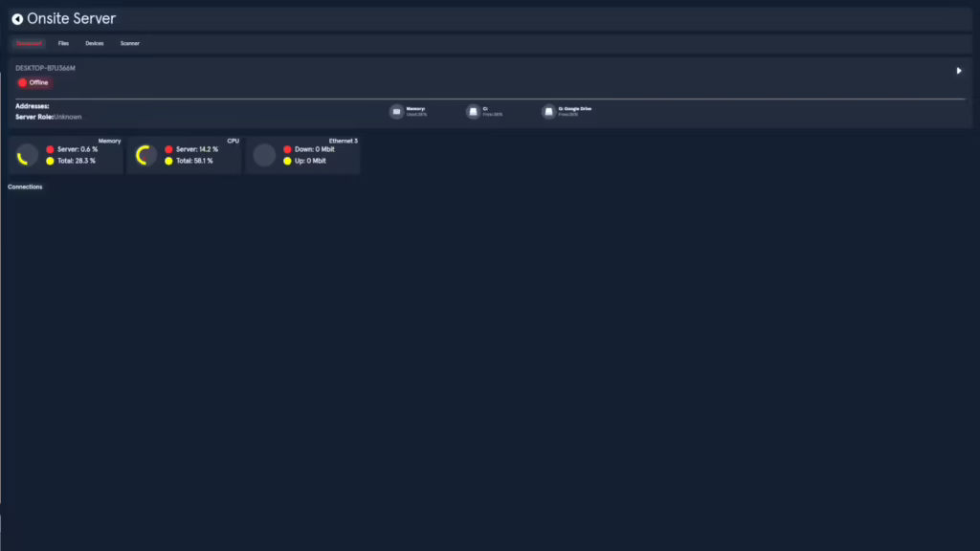Go back using the arrow beside Onsite Server
Viewport: 980px width, 551px height.
17,19
